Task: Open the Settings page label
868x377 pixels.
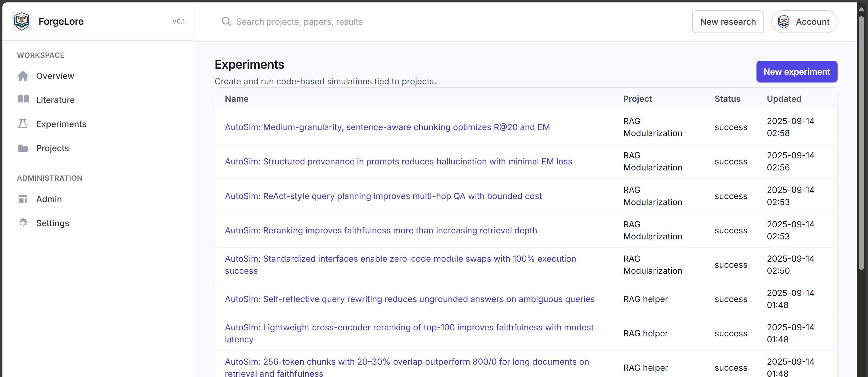Action: 52,223
